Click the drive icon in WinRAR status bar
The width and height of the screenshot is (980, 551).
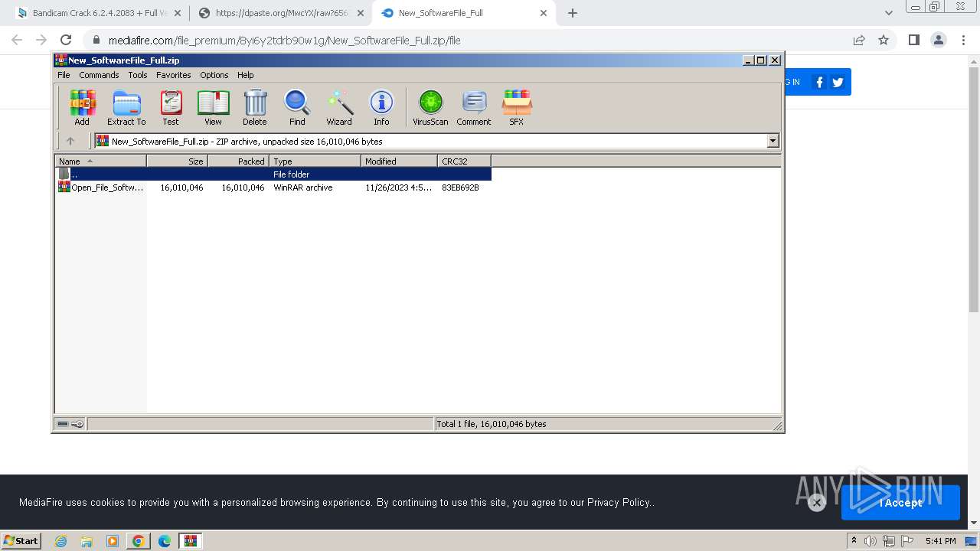pyautogui.click(x=63, y=424)
